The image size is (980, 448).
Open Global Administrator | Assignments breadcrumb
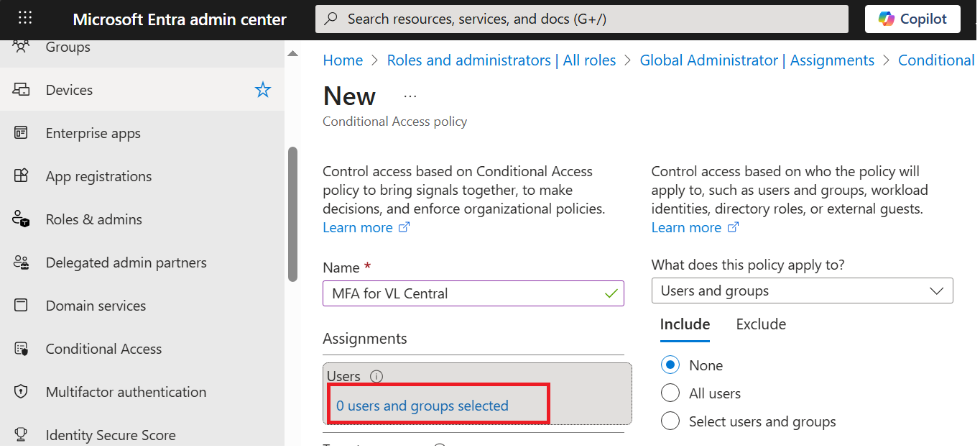click(x=757, y=60)
